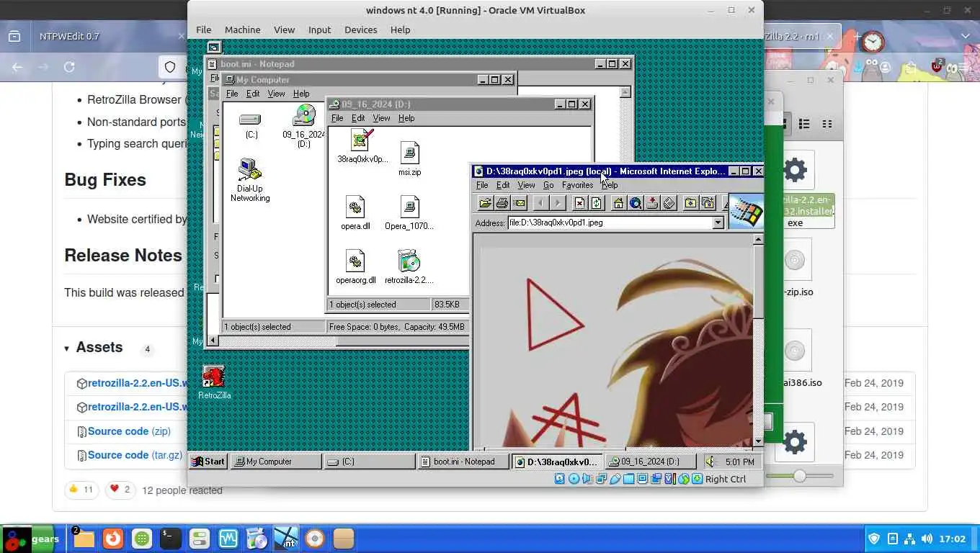
Task: Switch to 09_16_2024 (D:) taskbar button
Action: (651, 462)
